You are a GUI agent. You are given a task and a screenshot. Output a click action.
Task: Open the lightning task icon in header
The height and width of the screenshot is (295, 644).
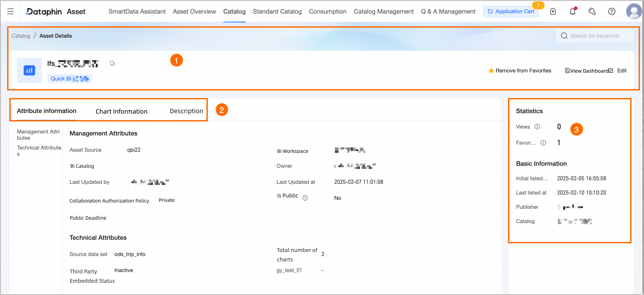tap(553, 12)
